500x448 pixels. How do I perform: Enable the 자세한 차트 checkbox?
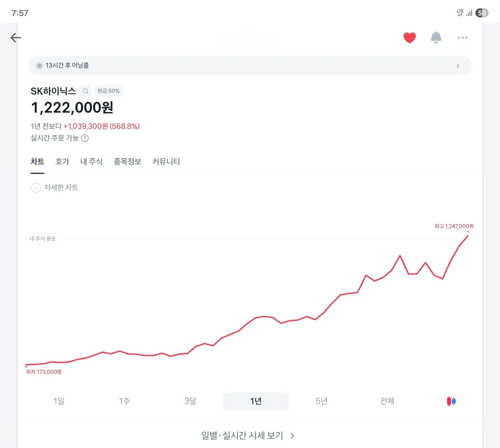(x=36, y=188)
